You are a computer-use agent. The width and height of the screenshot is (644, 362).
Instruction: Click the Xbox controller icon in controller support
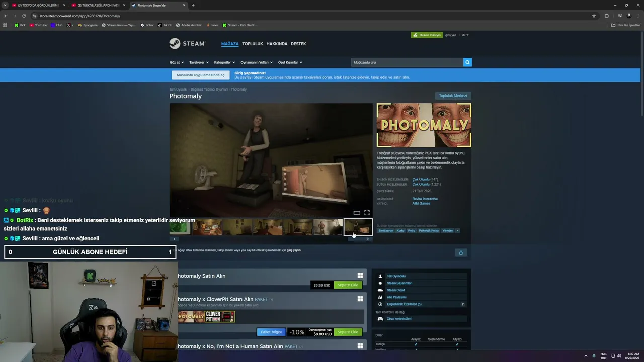tap(380, 319)
